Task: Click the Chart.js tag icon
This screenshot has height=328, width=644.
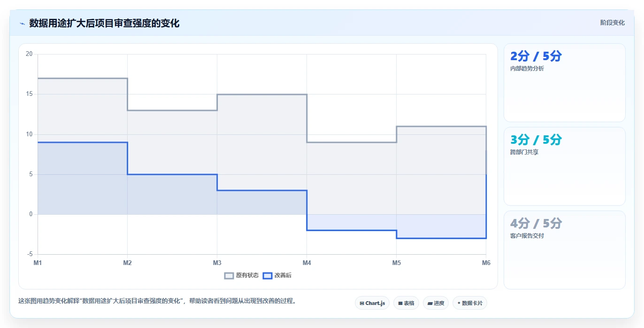Action: coord(362,304)
